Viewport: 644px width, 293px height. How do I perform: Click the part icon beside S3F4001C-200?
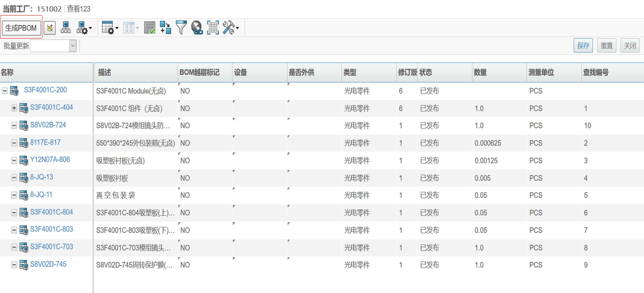coord(14,91)
